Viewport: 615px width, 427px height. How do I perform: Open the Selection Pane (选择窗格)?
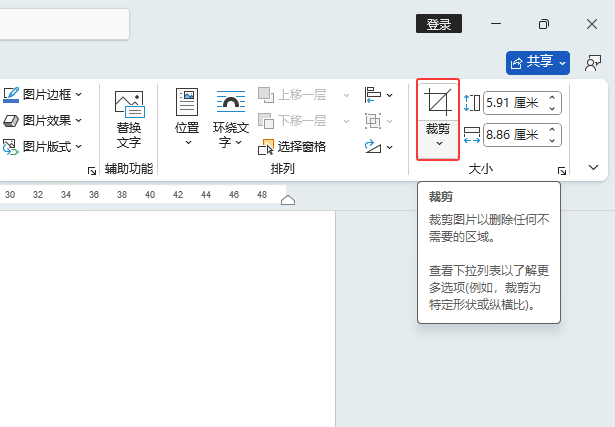292,147
